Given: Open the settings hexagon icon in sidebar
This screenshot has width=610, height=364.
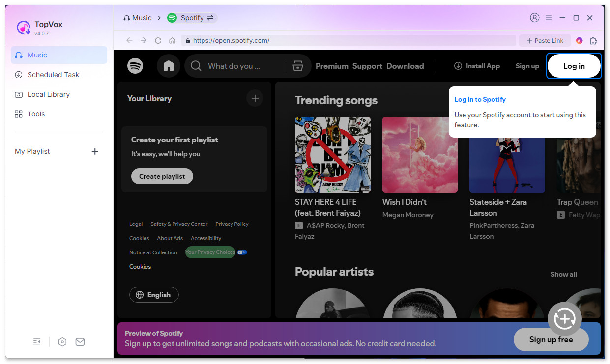Looking at the screenshot, I should (x=62, y=342).
